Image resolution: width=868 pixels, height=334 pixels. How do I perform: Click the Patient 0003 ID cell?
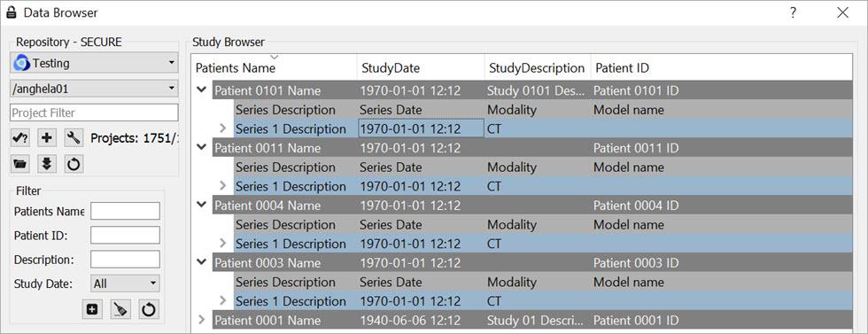pos(636,263)
